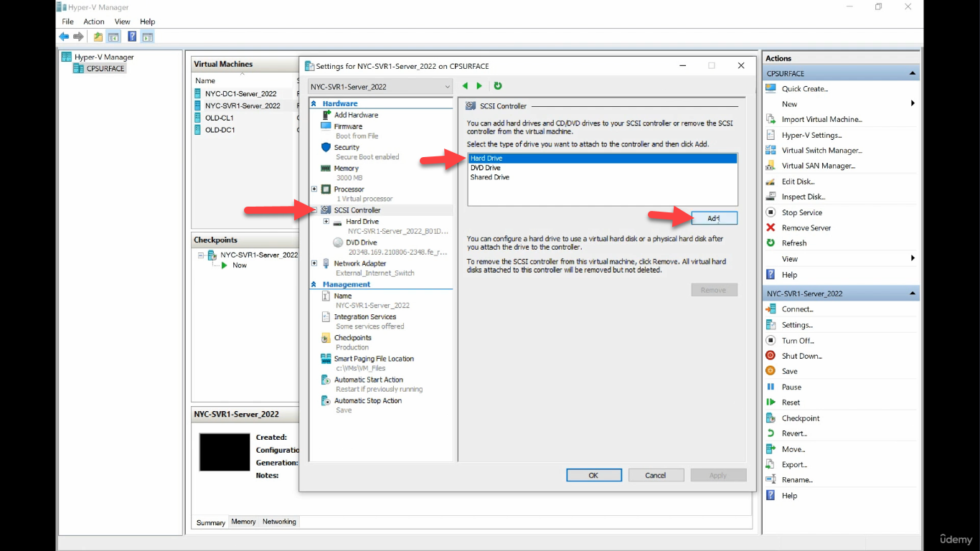Click Cancel in the Settings dialog
The width and height of the screenshot is (980, 551).
click(656, 475)
